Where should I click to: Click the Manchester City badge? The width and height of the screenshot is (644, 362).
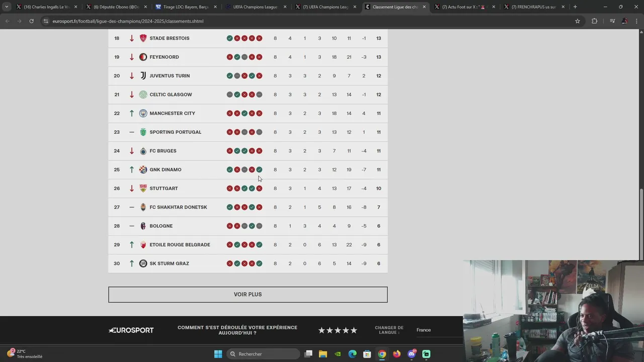point(143,113)
